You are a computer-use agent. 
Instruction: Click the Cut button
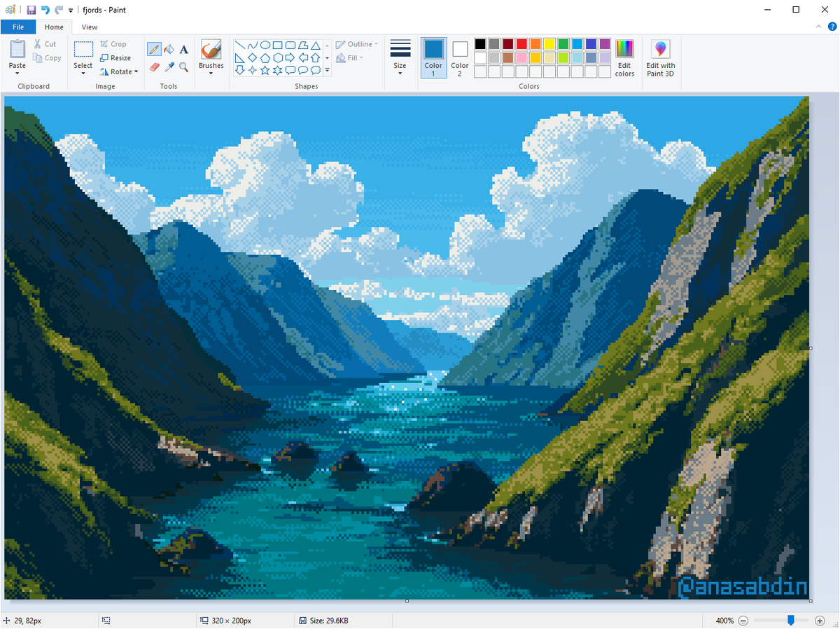(x=45, y=44)
